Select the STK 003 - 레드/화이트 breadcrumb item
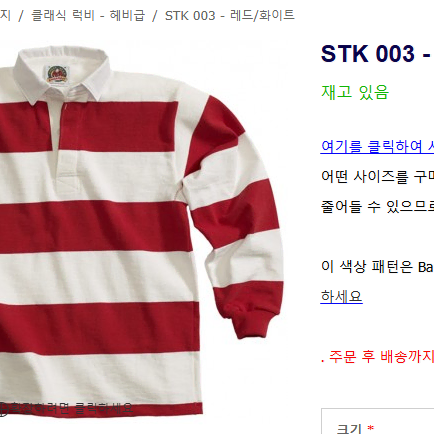 tap(230, 15)
